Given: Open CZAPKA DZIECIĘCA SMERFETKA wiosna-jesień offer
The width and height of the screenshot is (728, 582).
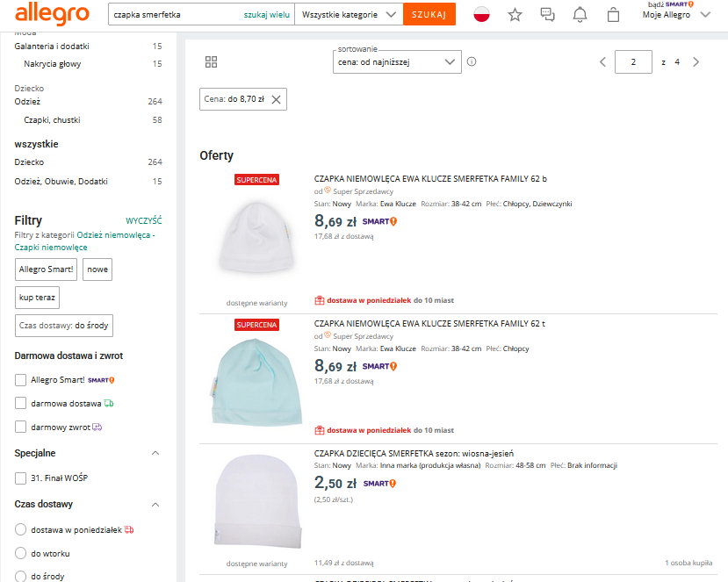Looking at the screenshot, I should pyautogui.click(x=414, y=454).
